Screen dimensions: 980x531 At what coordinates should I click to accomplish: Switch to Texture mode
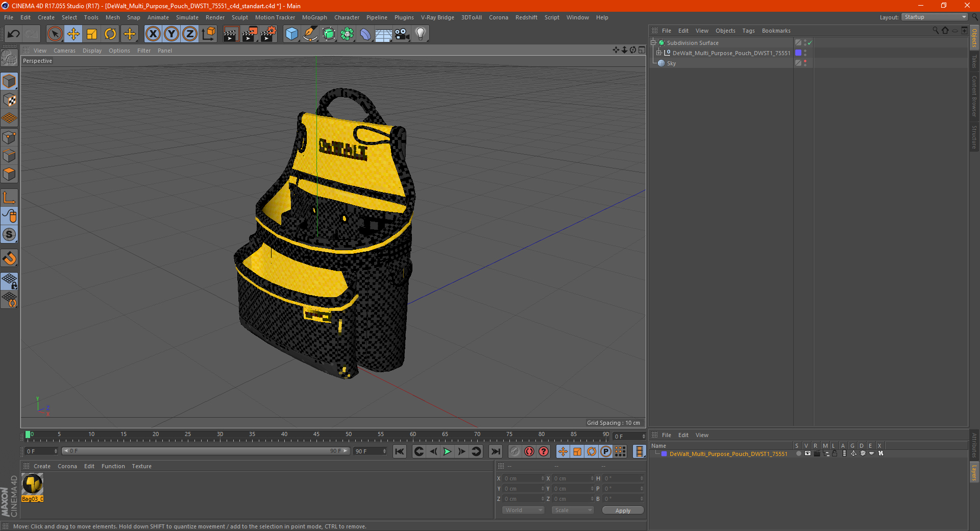click(x=9, y=100)
